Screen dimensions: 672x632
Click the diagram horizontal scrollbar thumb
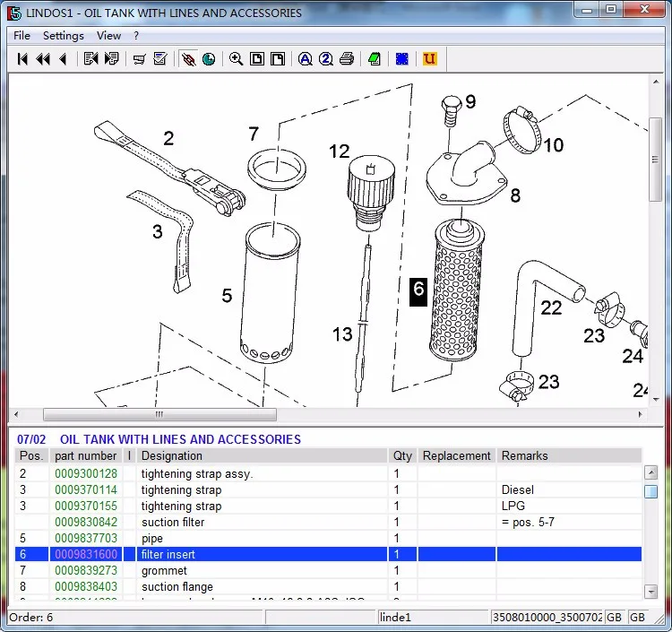159,414
